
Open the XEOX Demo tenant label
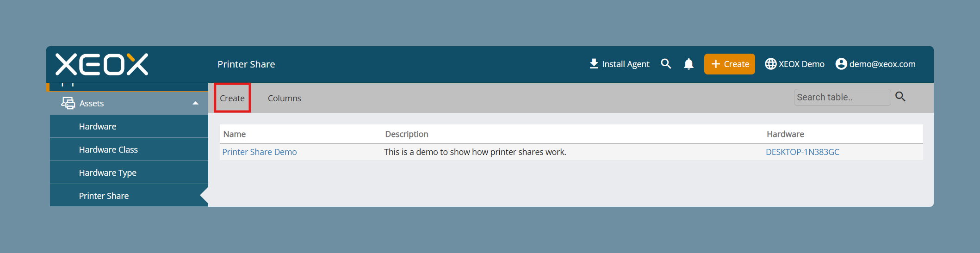pyautogui.click(x=801, y=64)
